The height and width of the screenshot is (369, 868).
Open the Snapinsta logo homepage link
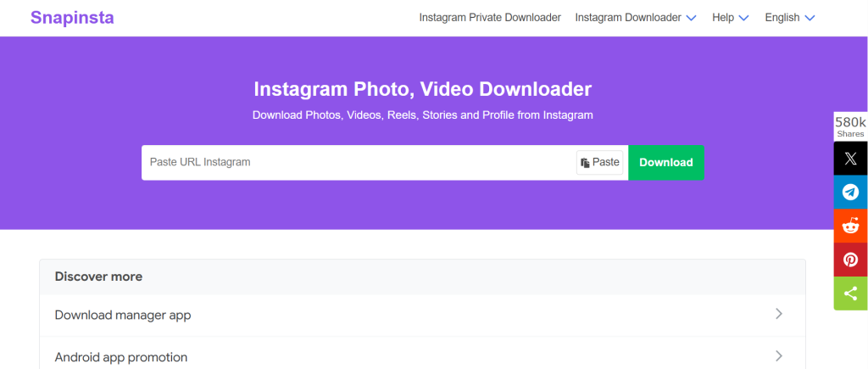coord(72,18)
